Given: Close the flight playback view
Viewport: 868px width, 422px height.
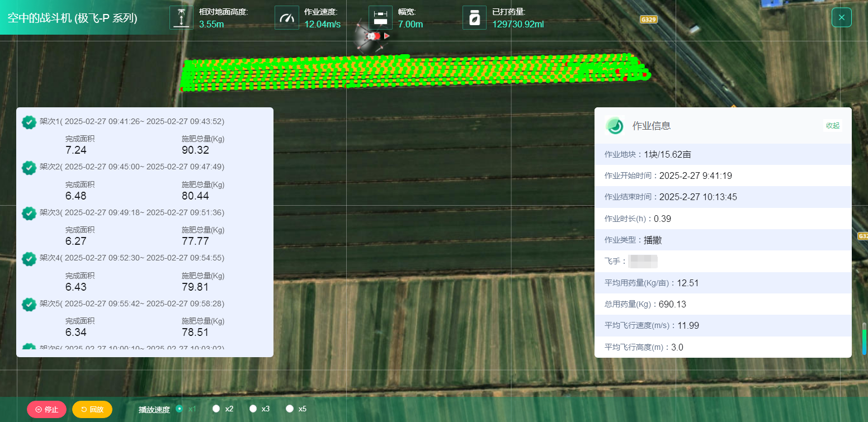Looking at the screenshot, I should (841, 17).
